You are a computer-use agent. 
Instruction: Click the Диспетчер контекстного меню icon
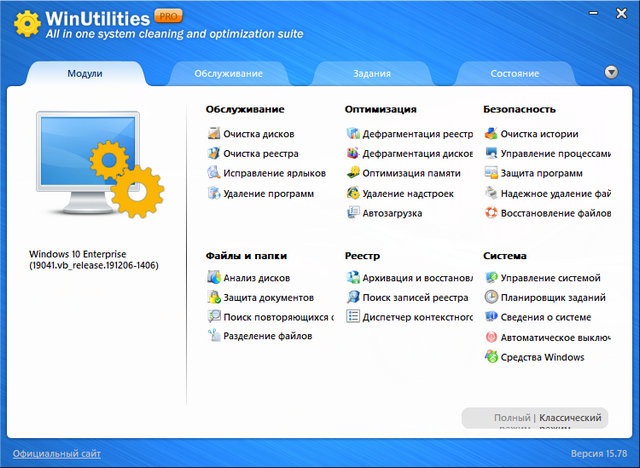(353, 317)
